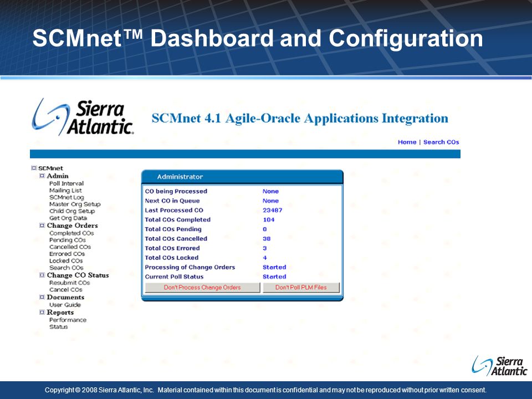This screenshot has width=532, height=399.
Task: Click Total COs Pending value 0
Action: [265, 229]
